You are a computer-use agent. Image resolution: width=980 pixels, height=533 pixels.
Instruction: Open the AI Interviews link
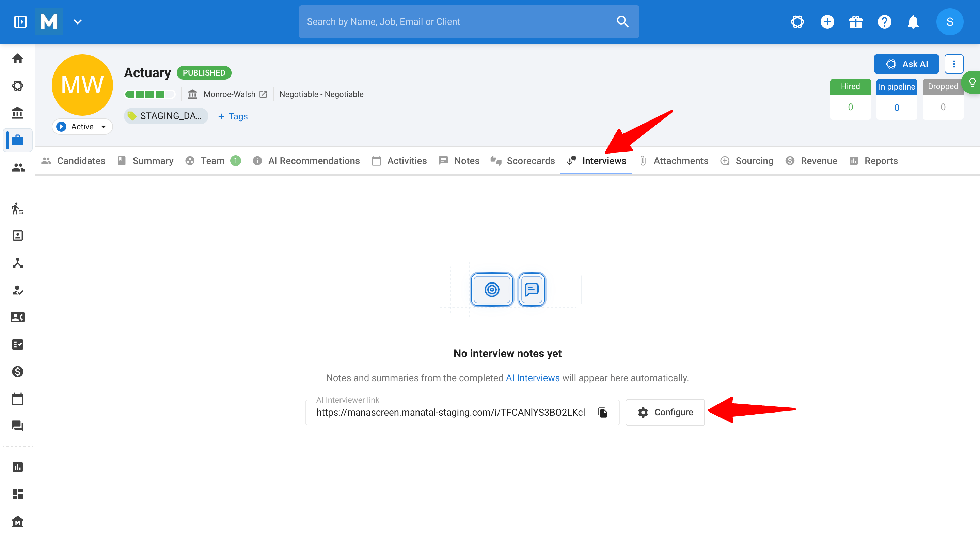point(533,378)
